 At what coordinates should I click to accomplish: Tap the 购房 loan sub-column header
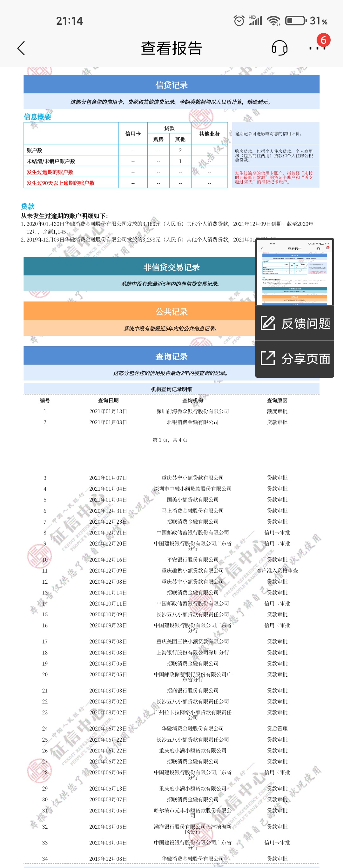tap(158, 139)
